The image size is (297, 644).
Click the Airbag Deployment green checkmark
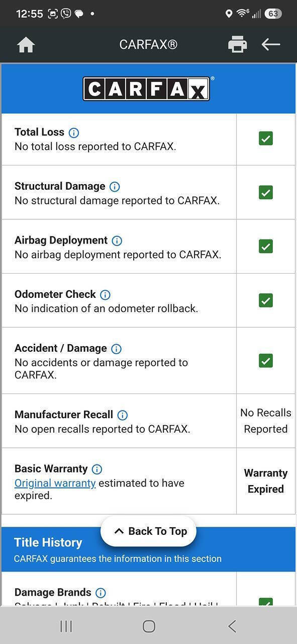point(266,246)
